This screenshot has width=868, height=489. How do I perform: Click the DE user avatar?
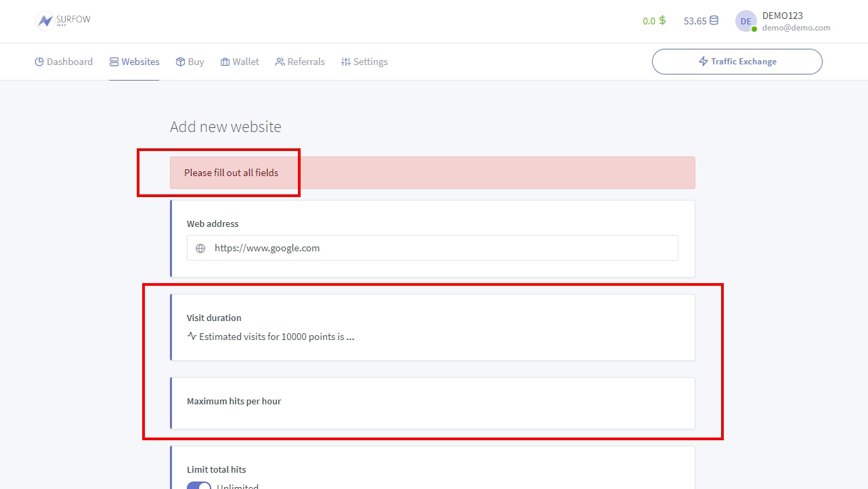[745, 21]
